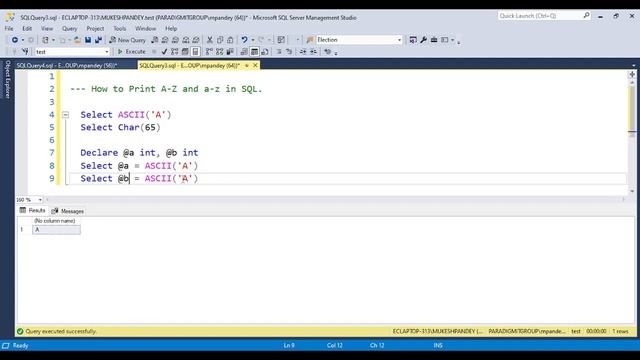Click the Find in Files icon

[309, 40]
